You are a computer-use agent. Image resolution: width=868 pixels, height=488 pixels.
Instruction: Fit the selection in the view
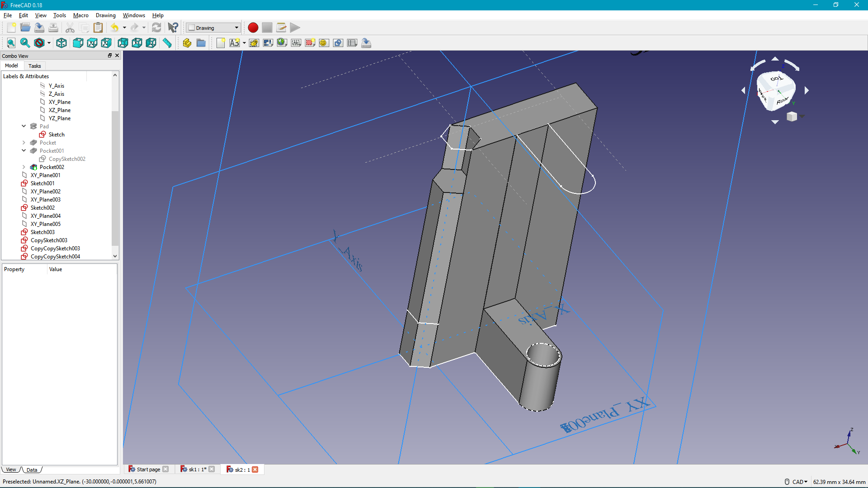pyautogui.click(x=25, y=43)
